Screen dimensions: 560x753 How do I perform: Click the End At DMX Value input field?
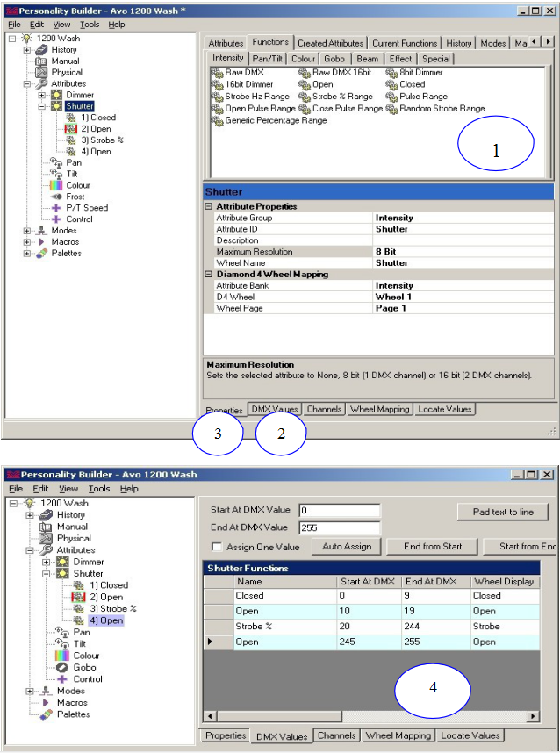(x=339, y=527)
